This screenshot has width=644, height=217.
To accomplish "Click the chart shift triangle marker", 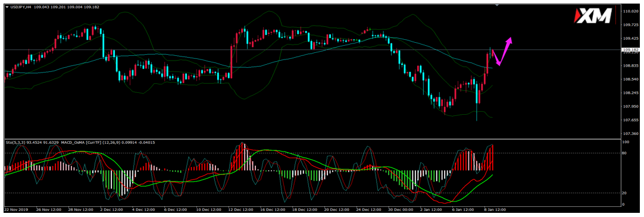I will [498, 5].
